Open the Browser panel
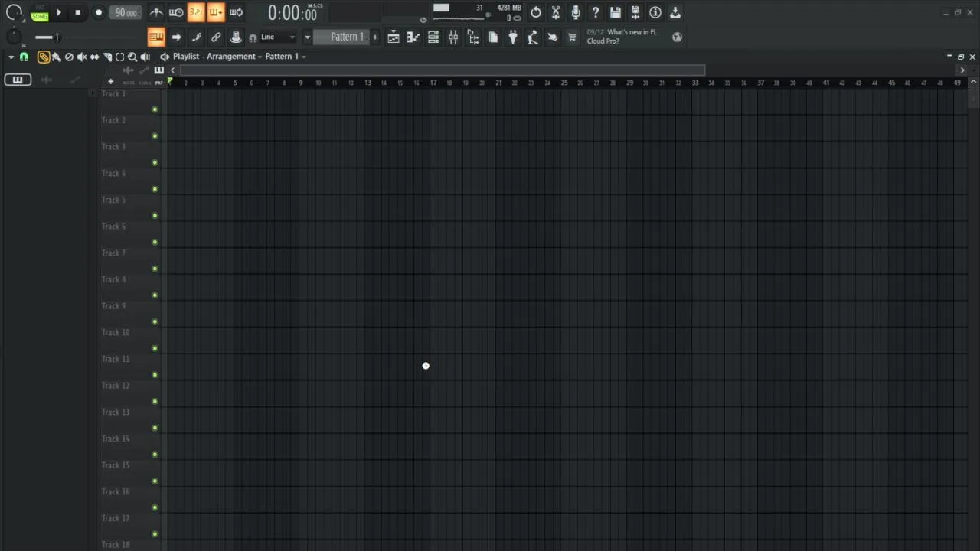The image size is (980, 551). [x=472, y=37]
